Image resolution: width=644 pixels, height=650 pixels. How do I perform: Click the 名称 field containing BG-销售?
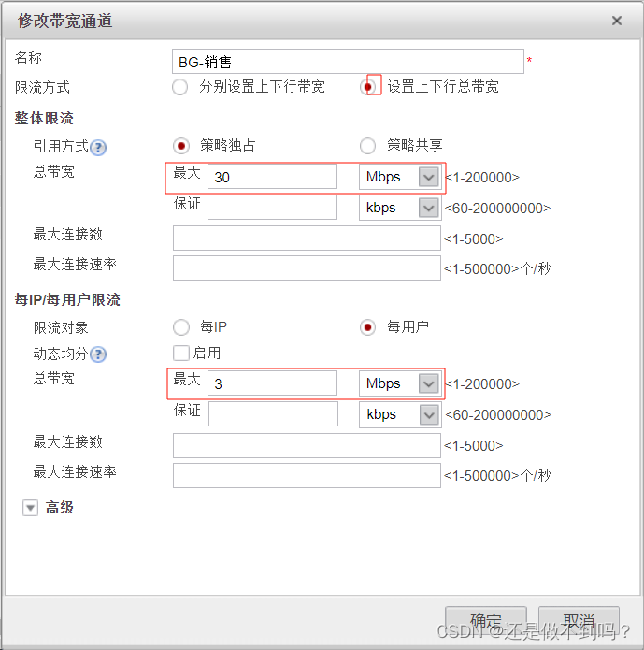348,62
